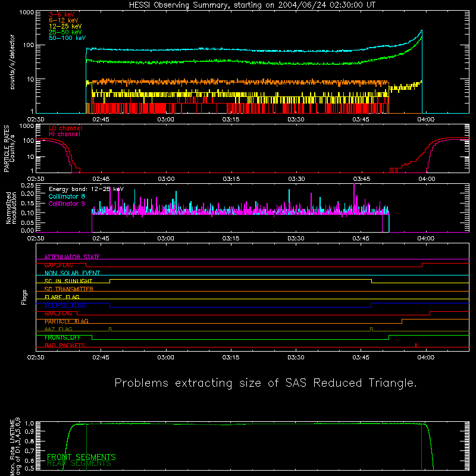Click the yellow 12-25 keV legend entry

[x=65, y=26]
